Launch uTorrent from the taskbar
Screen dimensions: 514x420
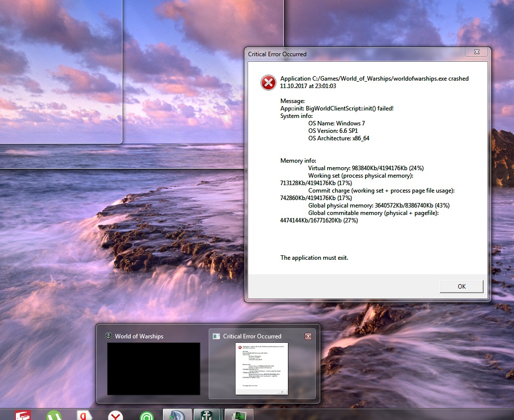pos(54,415)
